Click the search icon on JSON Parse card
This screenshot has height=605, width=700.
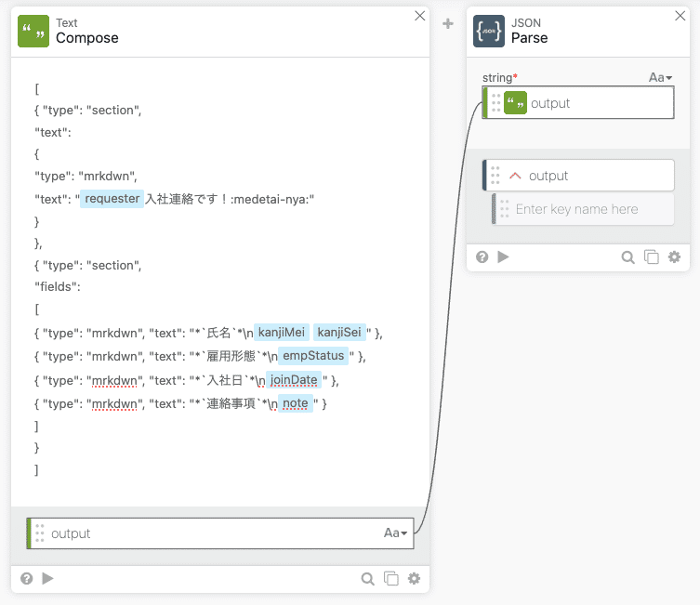point(628,257)
